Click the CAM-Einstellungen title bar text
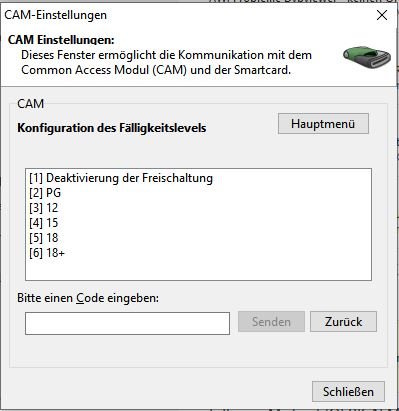This screenshot has height=411, width=399. pos(55,15)
